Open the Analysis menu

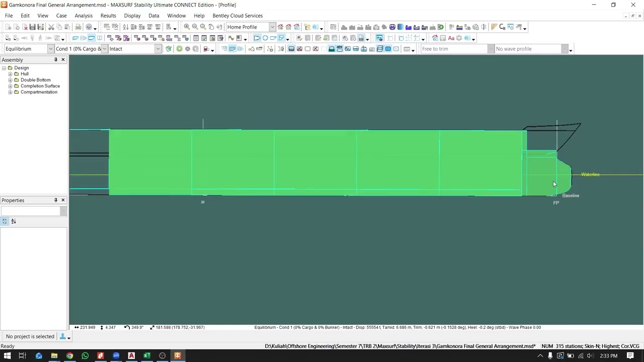[x=84, y=16]
